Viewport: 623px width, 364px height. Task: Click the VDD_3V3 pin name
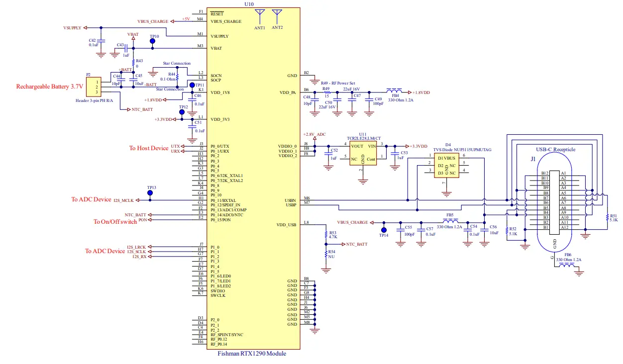(x=219, y=119)
